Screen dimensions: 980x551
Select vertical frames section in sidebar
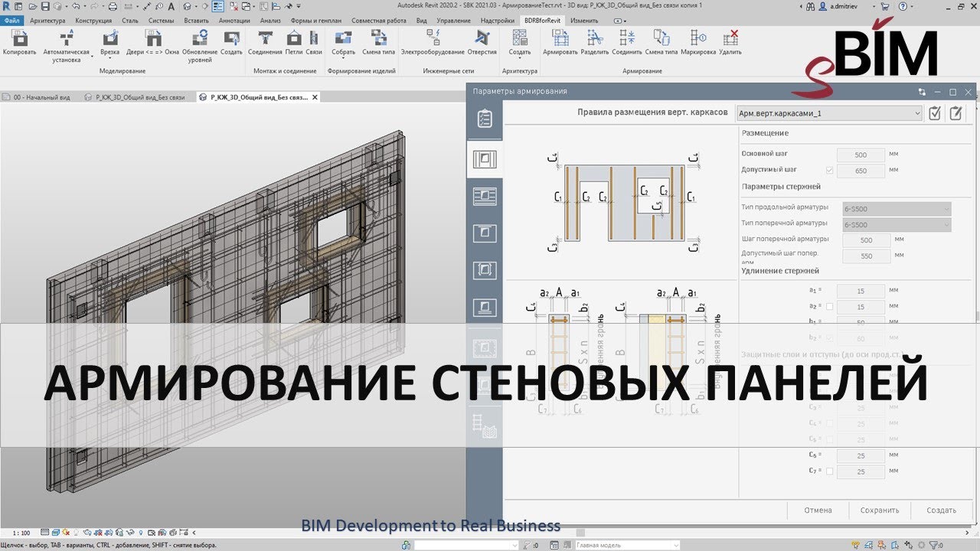pos(485,159)
